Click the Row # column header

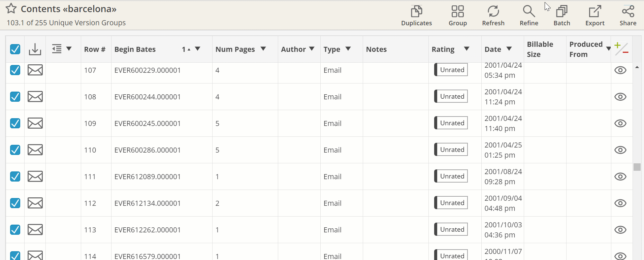[95, 49]
